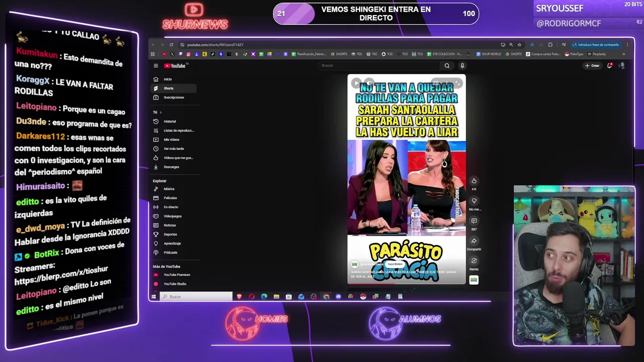Start voice search with the microphone icon
The width and height of the screenshot is (644, 362).
tap(462, 65)
